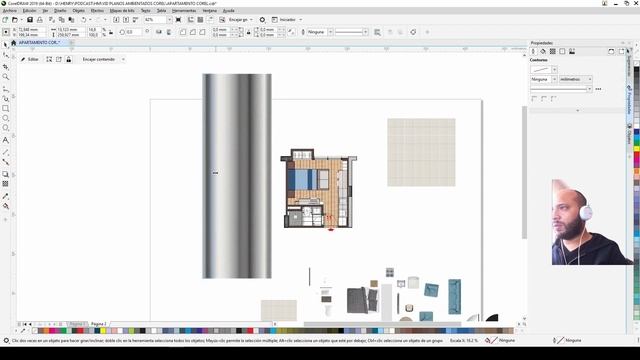Image resolution: width=640 pixels, height=360 pixels.
Task: Click the Undo arrow icon
Action: click(x=84, y=20)
